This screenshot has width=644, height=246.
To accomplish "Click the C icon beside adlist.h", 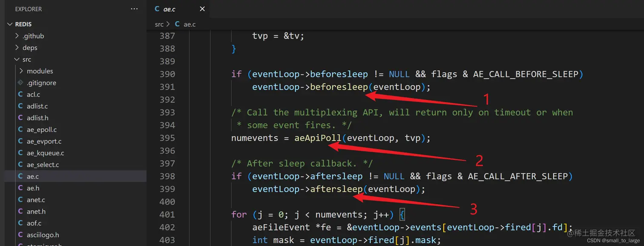I will coord(20,118).
